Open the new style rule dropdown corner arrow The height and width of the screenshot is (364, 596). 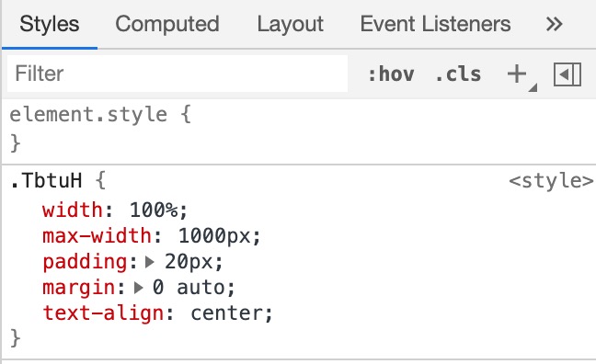(x=533, y=87)
